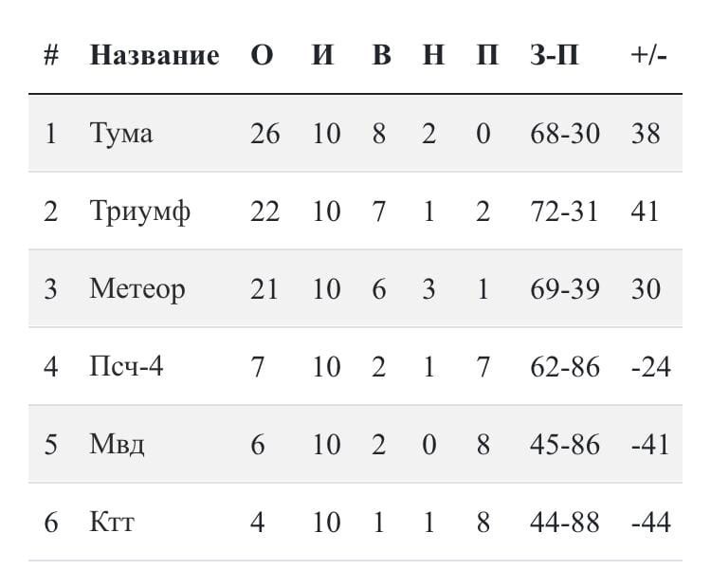Viewport: 711px width, 588px height.
Task: Open the Триумф team name
Action: [x=139, y=211]
